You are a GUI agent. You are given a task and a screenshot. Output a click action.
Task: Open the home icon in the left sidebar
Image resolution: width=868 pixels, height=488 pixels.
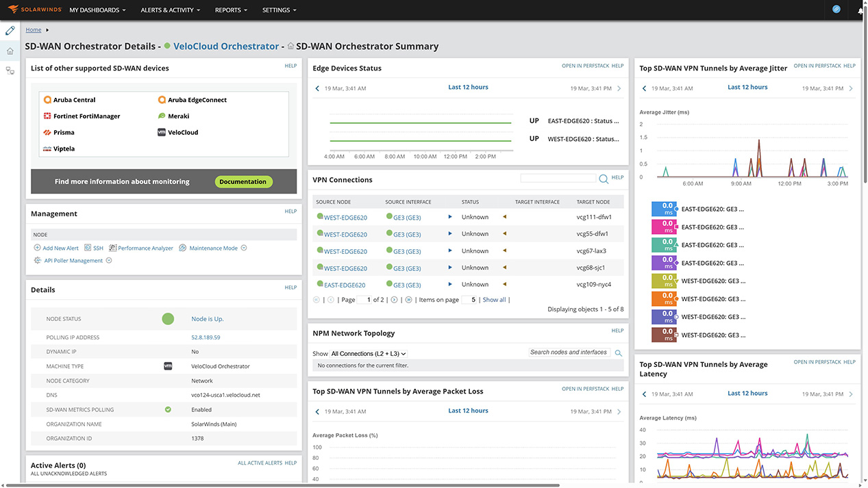[10, 50]
